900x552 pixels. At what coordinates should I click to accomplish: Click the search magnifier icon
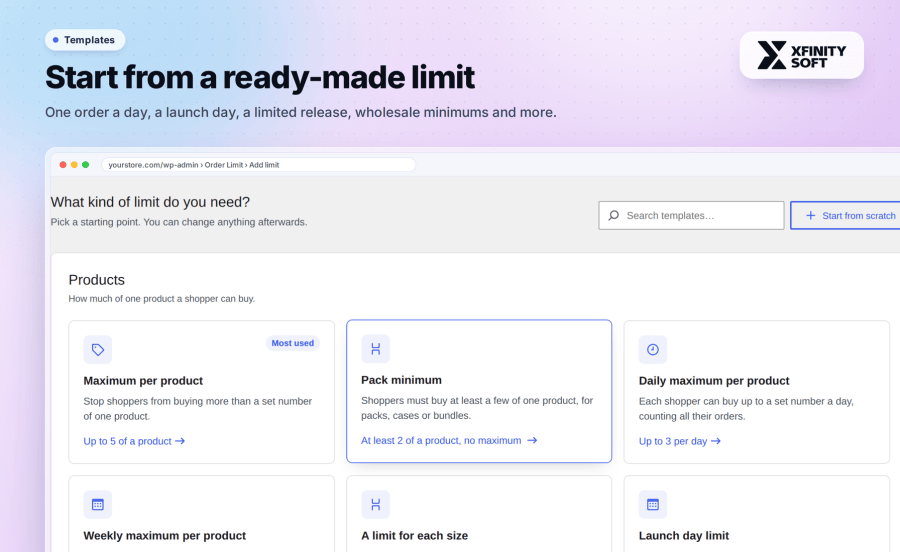pos(614,215)
